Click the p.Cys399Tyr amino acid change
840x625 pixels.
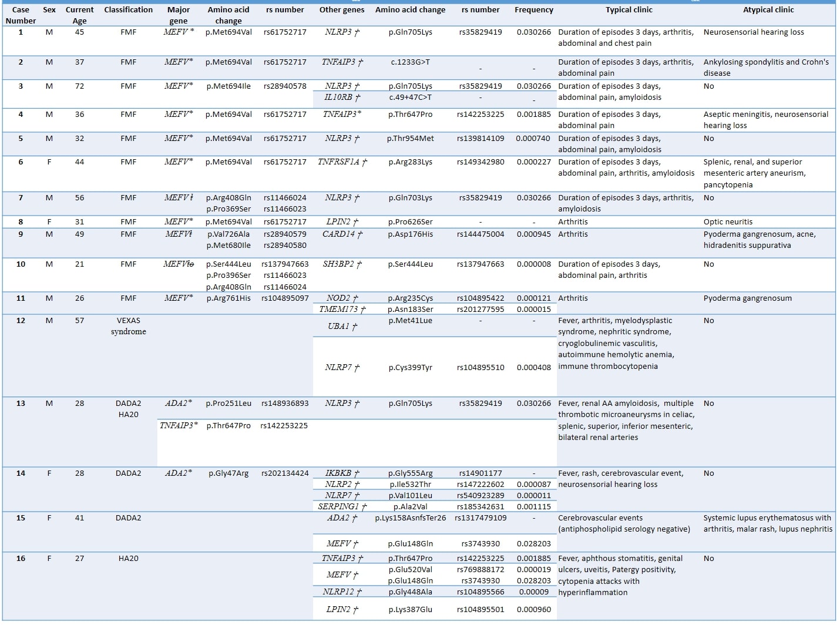(410, 368)
